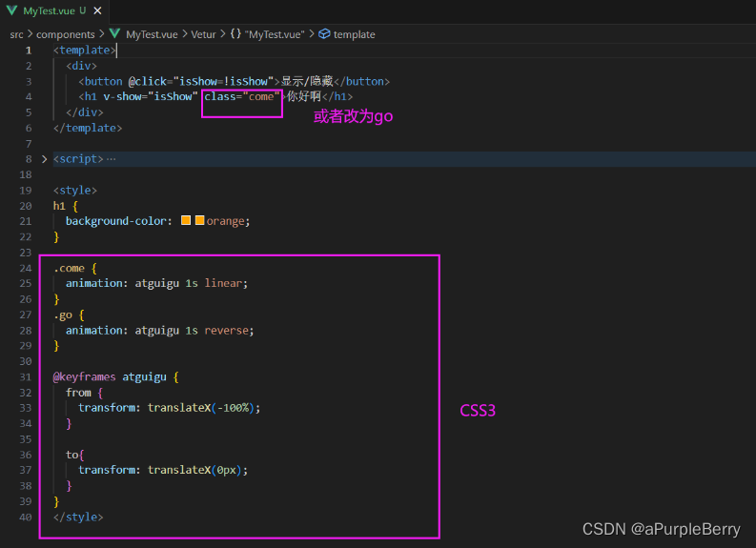Screen dimensions: 756x548
Task: Open the src breadcrumb segment
Action: pyautogui.click(x=16, y=34)
